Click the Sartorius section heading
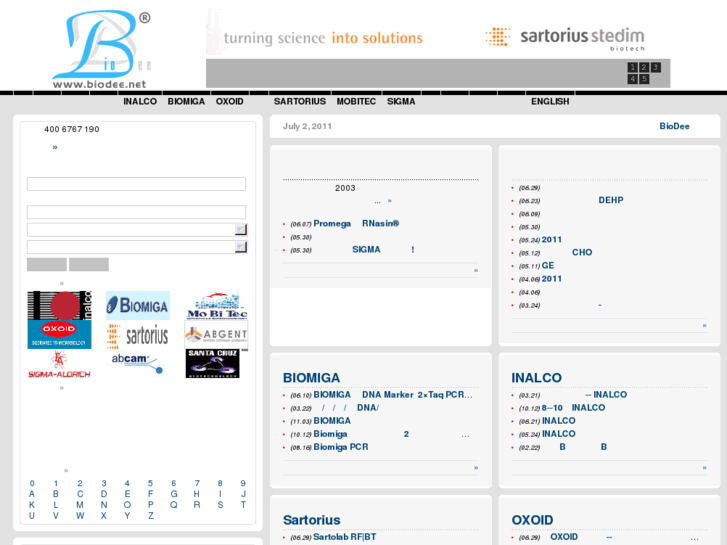 312,520
